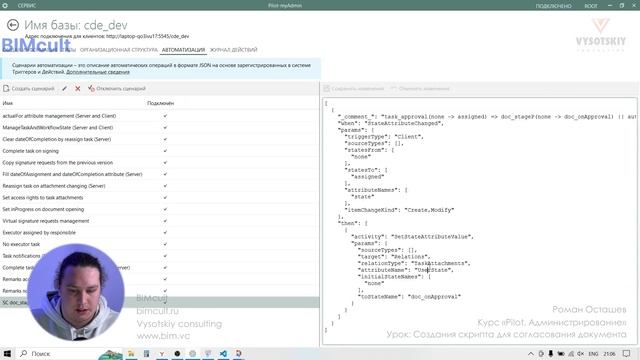The height and width of the screenshot is (360, 640).
Task: Select Copy signature requests from previous version
Action: [x=160, y=162]
